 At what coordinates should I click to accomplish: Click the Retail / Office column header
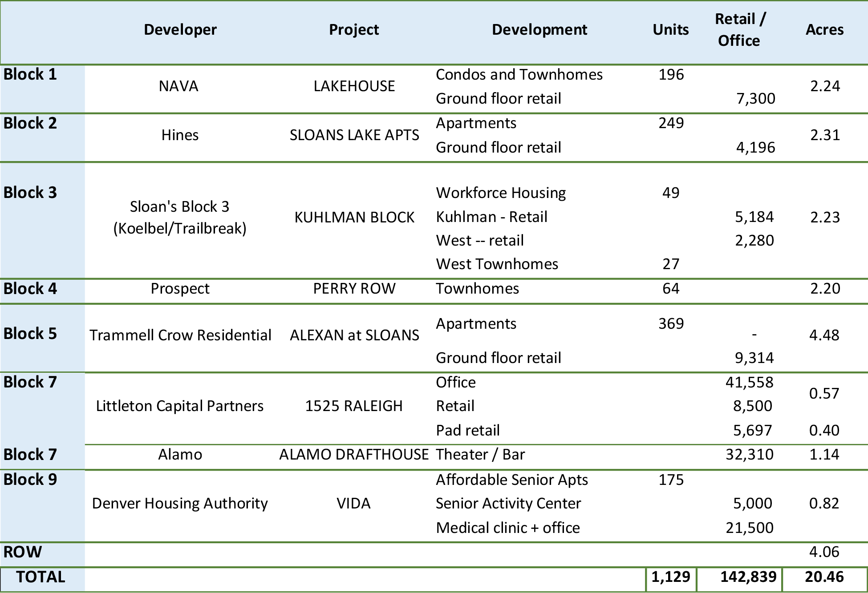click(740, 30)
